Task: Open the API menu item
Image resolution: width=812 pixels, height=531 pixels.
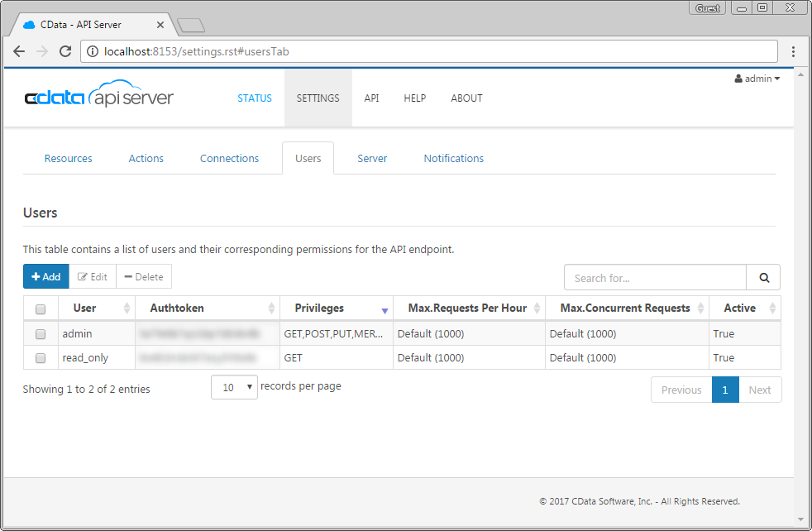Action: click(x=371, y=98)
